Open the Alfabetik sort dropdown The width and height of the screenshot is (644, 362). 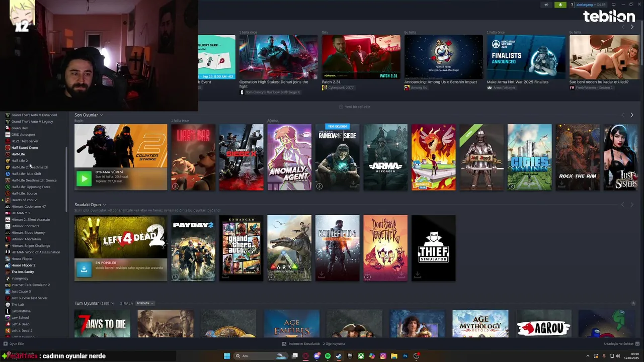coord(145,303)
